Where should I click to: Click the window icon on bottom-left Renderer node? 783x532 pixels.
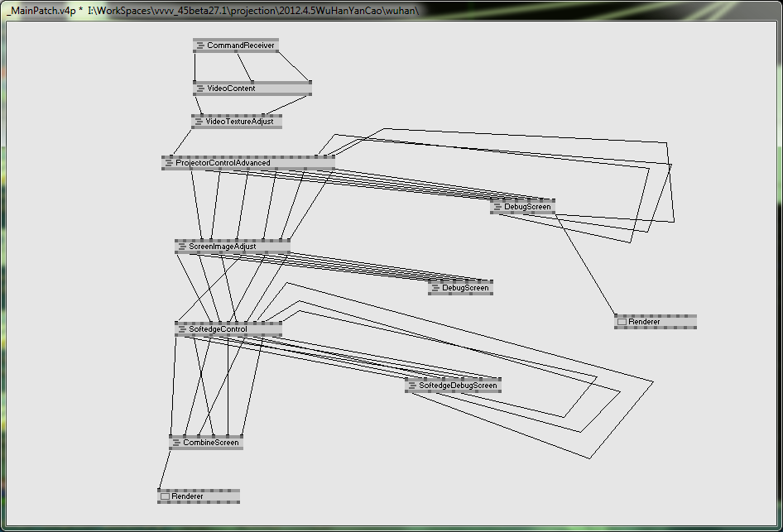(x=165, y=496)
